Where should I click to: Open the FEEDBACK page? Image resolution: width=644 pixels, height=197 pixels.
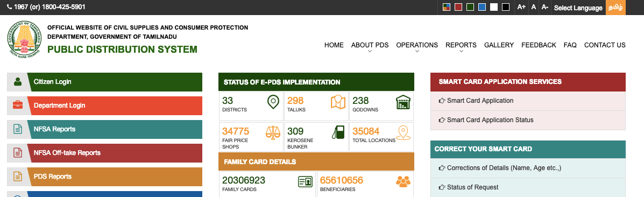point(539,45)
